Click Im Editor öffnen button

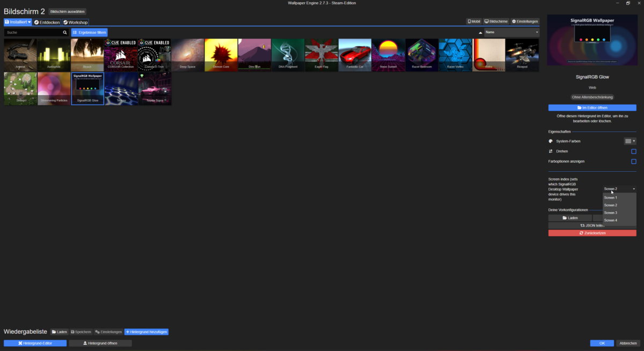[x=592, y=107]
